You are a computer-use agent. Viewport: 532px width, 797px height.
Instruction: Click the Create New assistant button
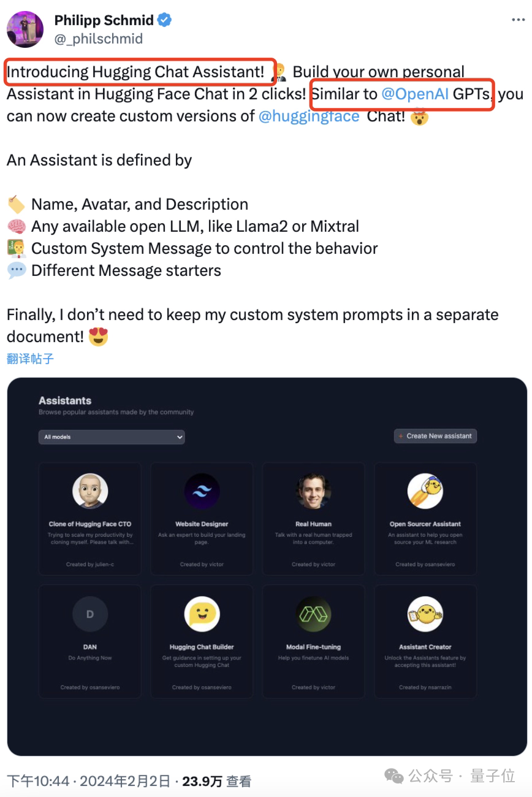point(435,436)
